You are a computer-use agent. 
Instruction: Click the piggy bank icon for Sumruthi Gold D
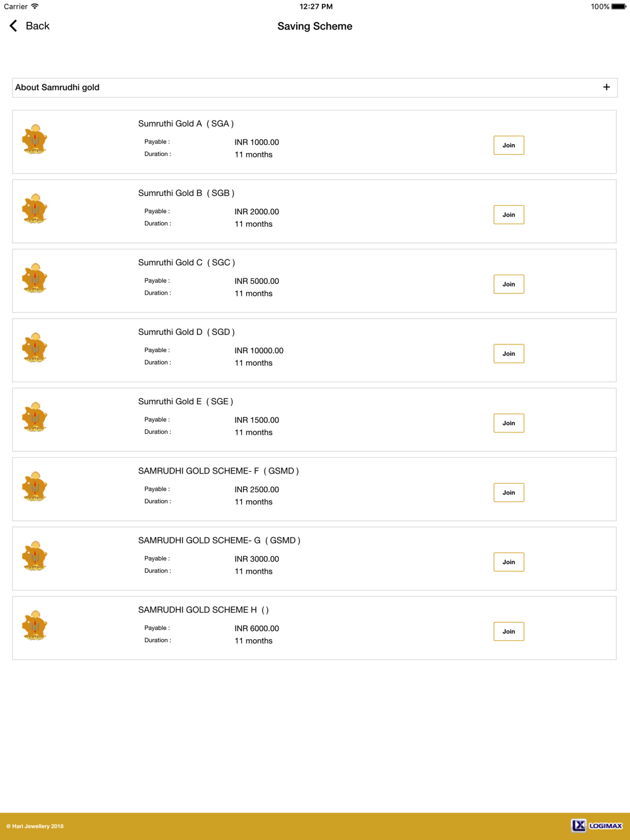pos(35,348)
